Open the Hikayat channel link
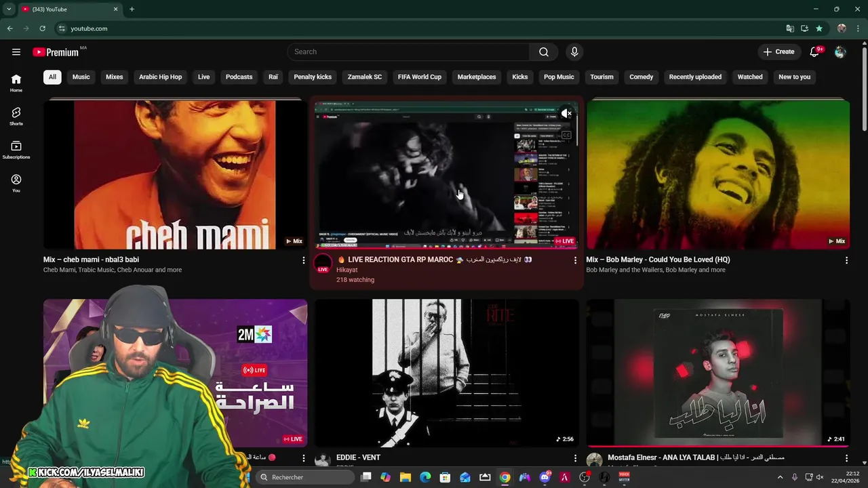 pos(347,270)
